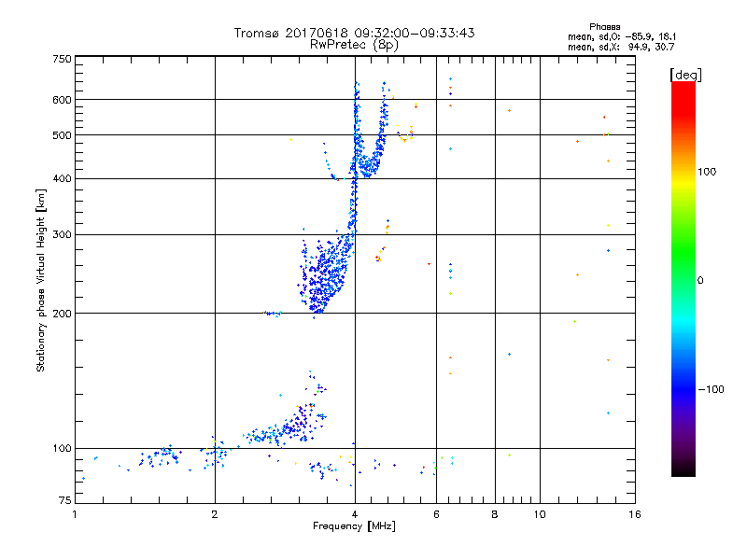Click the orange point at 8.5 MHz, 570 km
Screen dimensions: 747x560
[x=509, y=111]
